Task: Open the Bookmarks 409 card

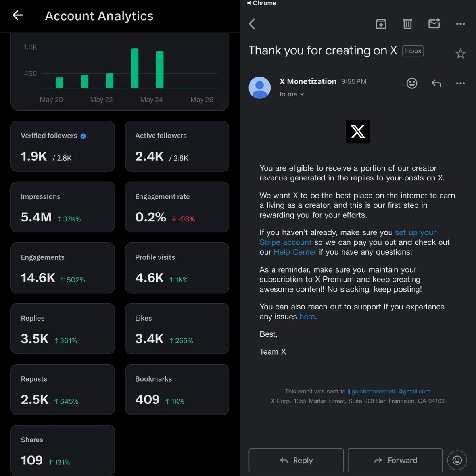Action: pos(177,390)
